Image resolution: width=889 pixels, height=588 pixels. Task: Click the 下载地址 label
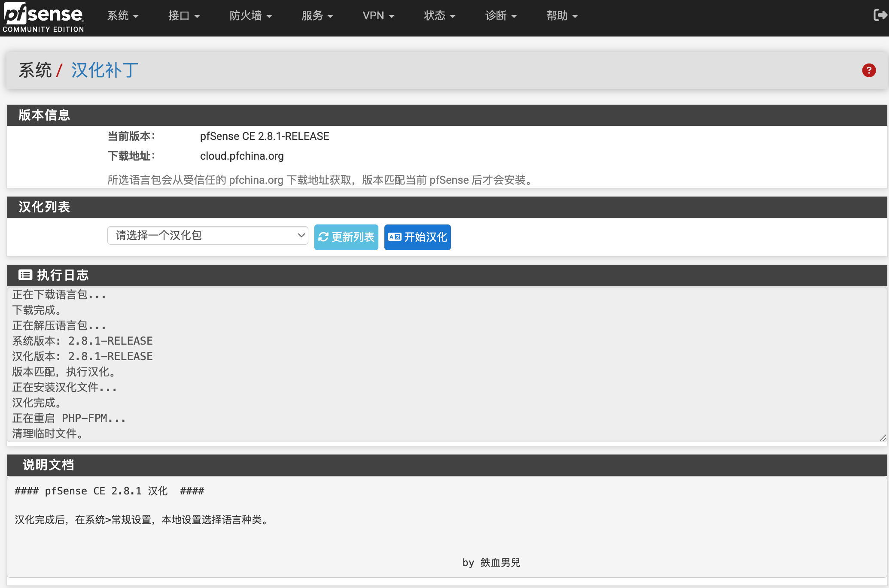pyautogui.click(x=131, y=156)
